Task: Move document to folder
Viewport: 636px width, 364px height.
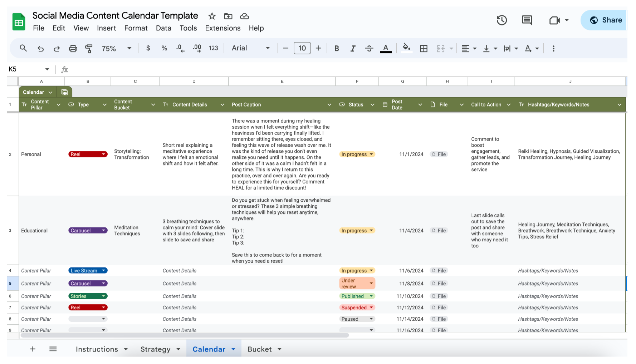Action: (228, 16)
